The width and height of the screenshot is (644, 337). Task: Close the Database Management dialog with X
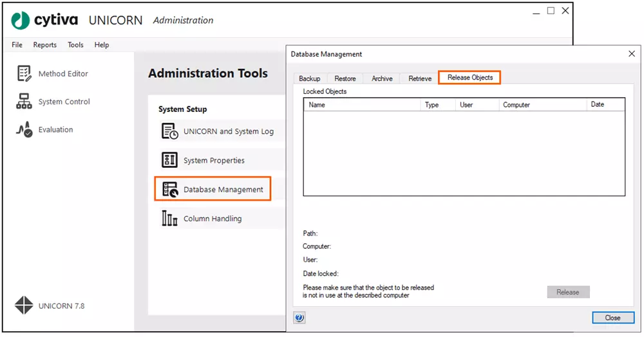[632, 54]
